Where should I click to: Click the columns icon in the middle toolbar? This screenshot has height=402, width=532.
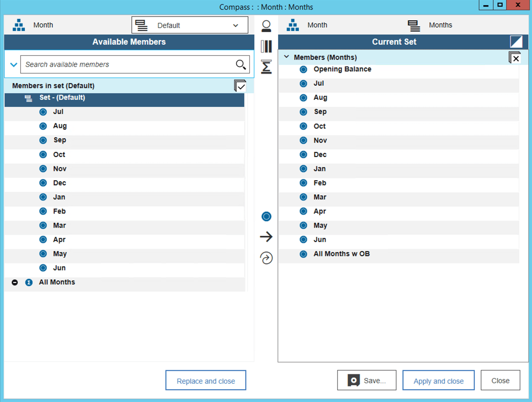(x=266, y=46)
